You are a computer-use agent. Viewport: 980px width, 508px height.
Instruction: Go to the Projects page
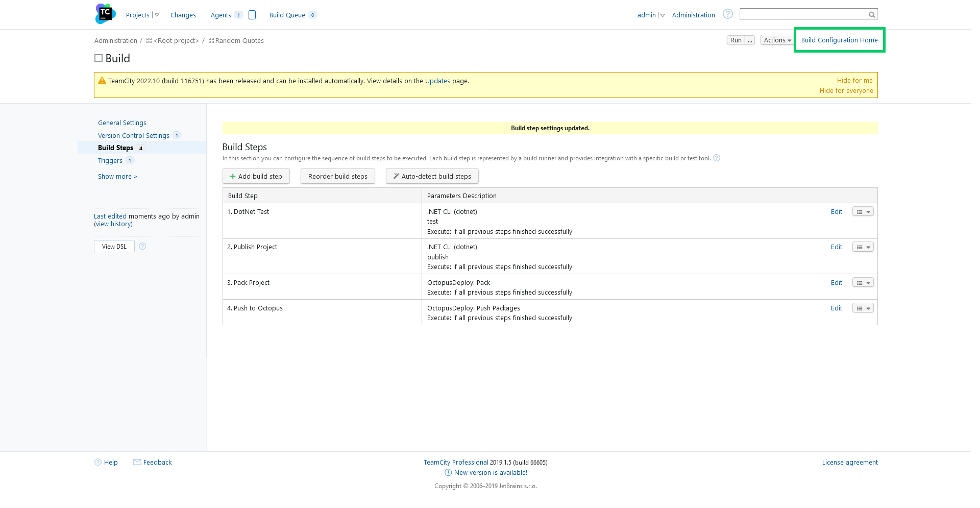(137, 15)
